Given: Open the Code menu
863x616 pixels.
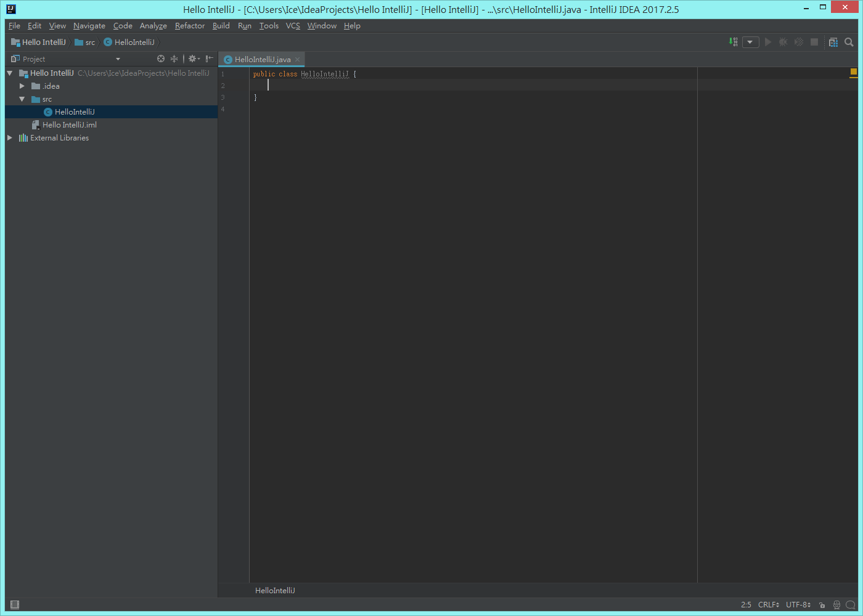Looking at the screenshot, I should coord(123,26).
